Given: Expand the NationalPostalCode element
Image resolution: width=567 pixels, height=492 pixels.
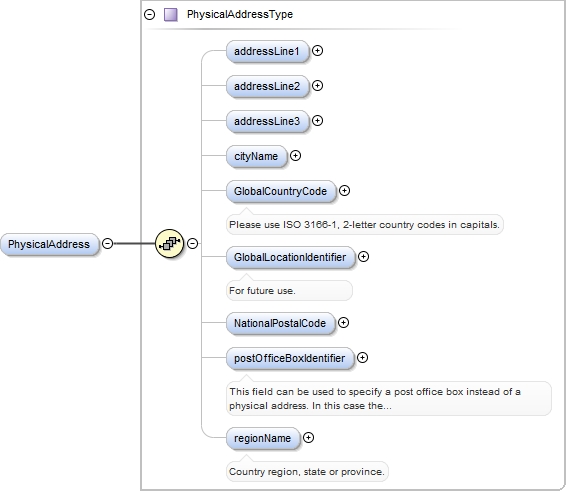Looking at the screenshot, I should coord(343,322).
